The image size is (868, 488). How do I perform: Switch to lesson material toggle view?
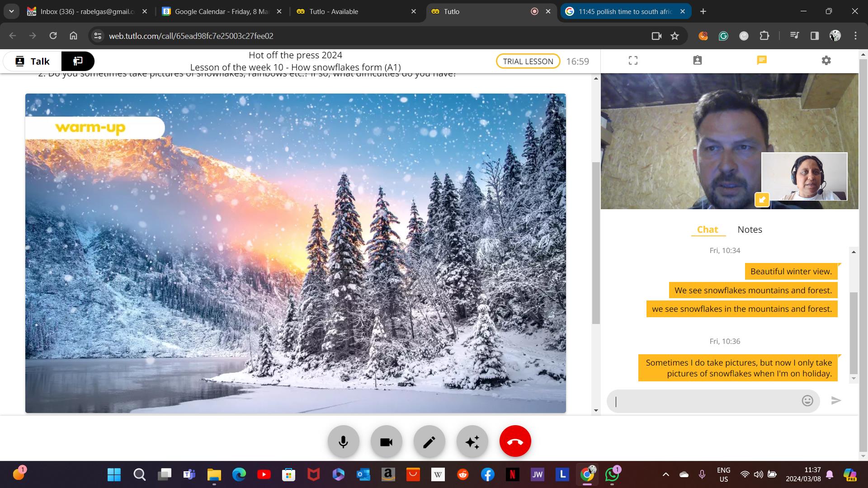(x=78, y=61)
